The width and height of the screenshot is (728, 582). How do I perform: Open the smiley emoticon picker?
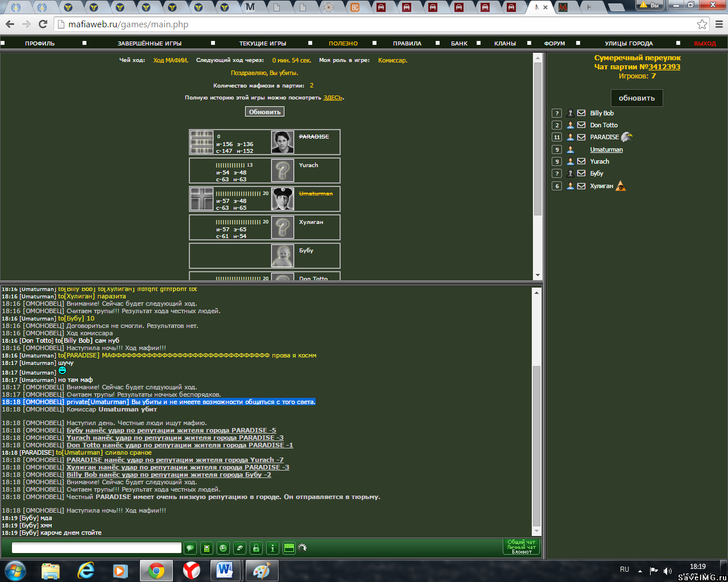(224, 548)
